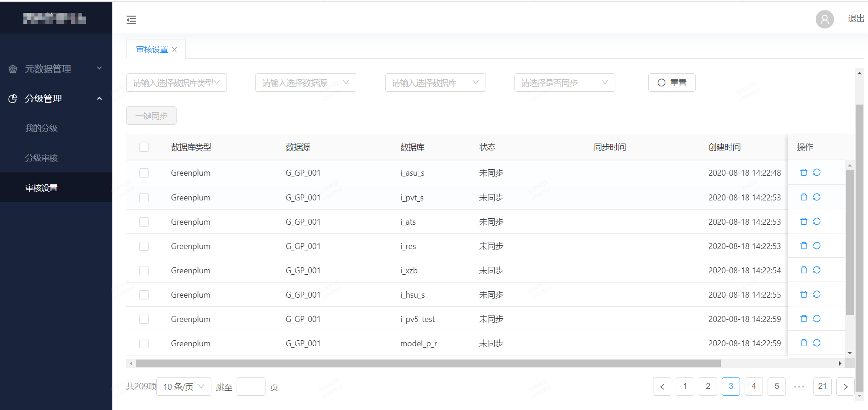This screenshot has height=410, width=868.
Task: Check the i_hsu_s row checkbox
Action: tap(144, 295)
